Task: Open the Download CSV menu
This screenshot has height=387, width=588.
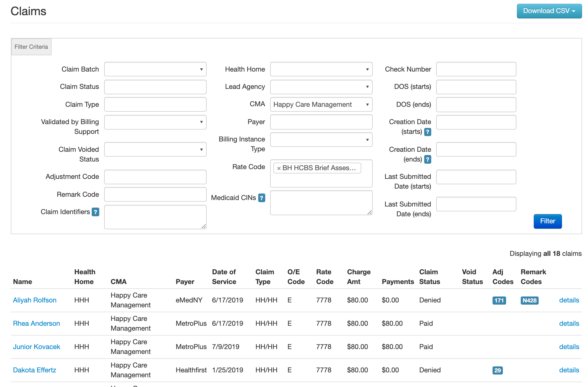Action: pos(549,11)
